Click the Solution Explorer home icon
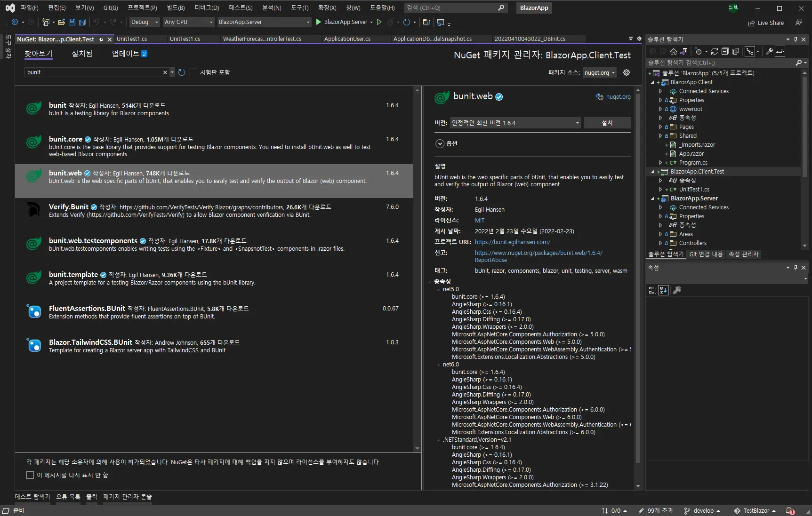Screen dimensions: 812x516 674,51
